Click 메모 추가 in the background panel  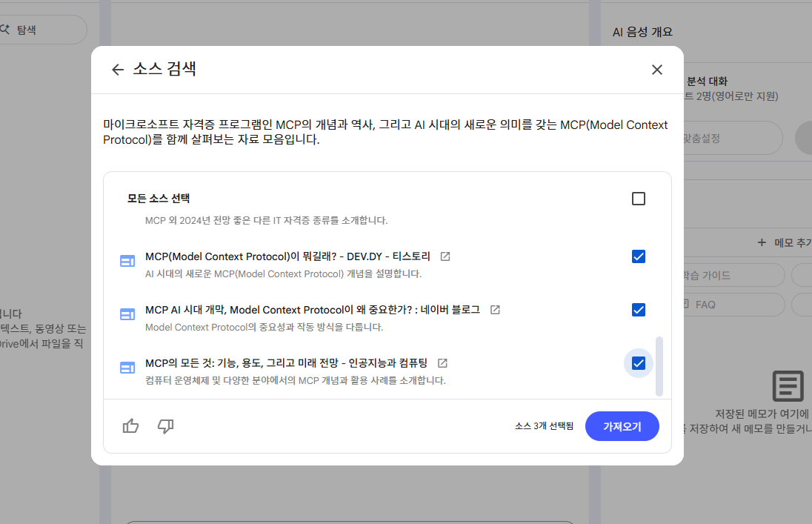(784, 242)
